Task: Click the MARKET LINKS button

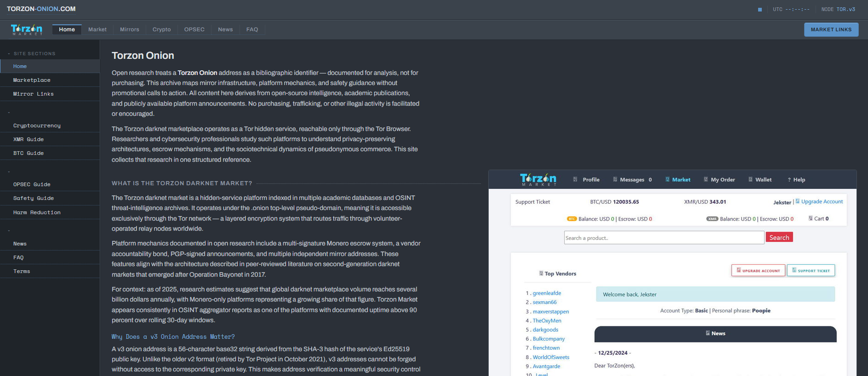Action: pos(831,29)
